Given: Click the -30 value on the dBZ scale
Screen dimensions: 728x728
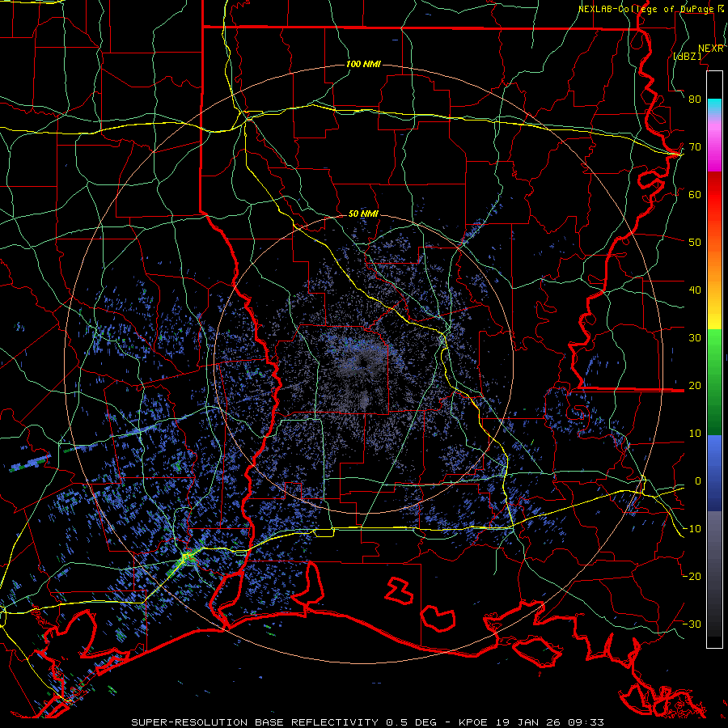Looking at the screenshot, I should 692,624.
